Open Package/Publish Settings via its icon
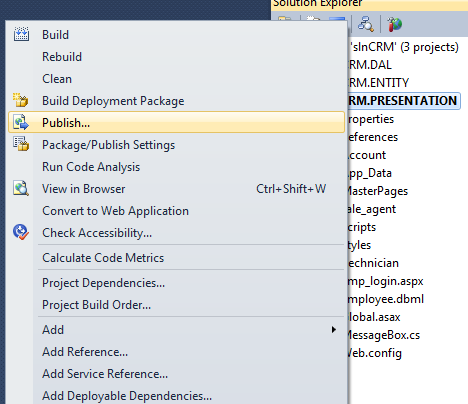468x404 pixels. (x=21, y=144)
